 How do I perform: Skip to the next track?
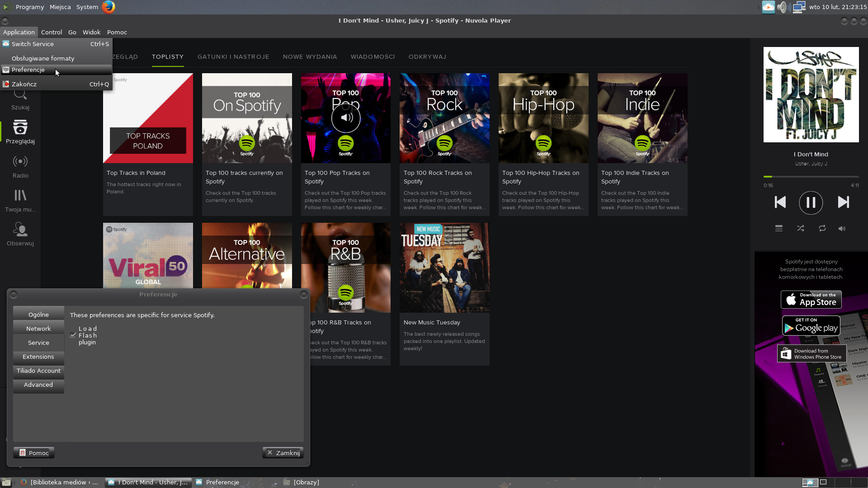(x=843, y=202)
